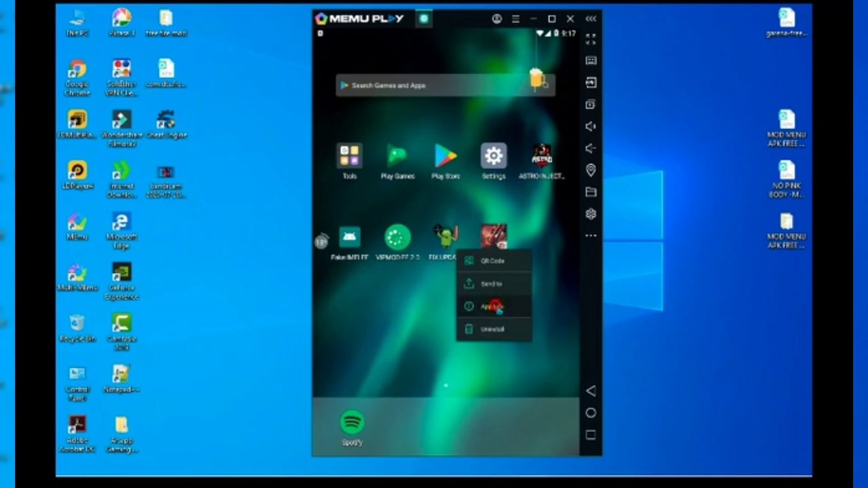Open the keyboard mapping tool in sidebar
Viewport: 868px width, 488px height.
pyautogui.click(x=591, y=61)
